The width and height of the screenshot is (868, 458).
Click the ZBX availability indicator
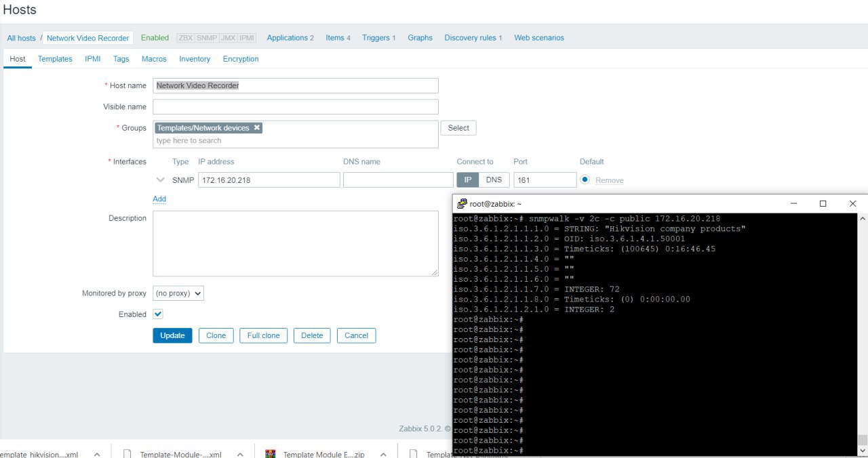[185, 38]
